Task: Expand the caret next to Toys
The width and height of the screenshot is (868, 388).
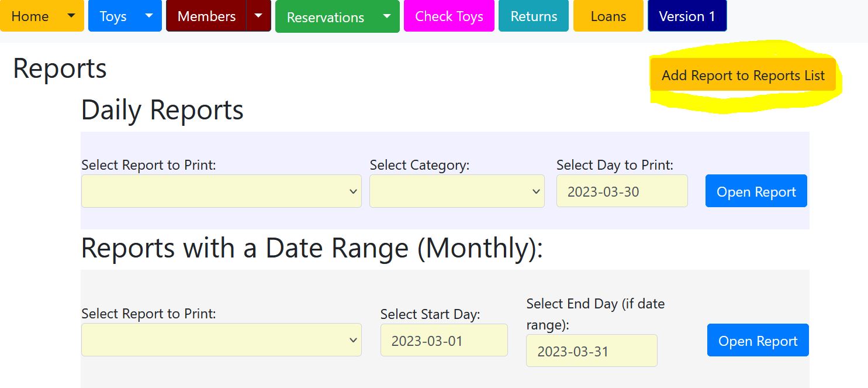Action: (149, 16)
